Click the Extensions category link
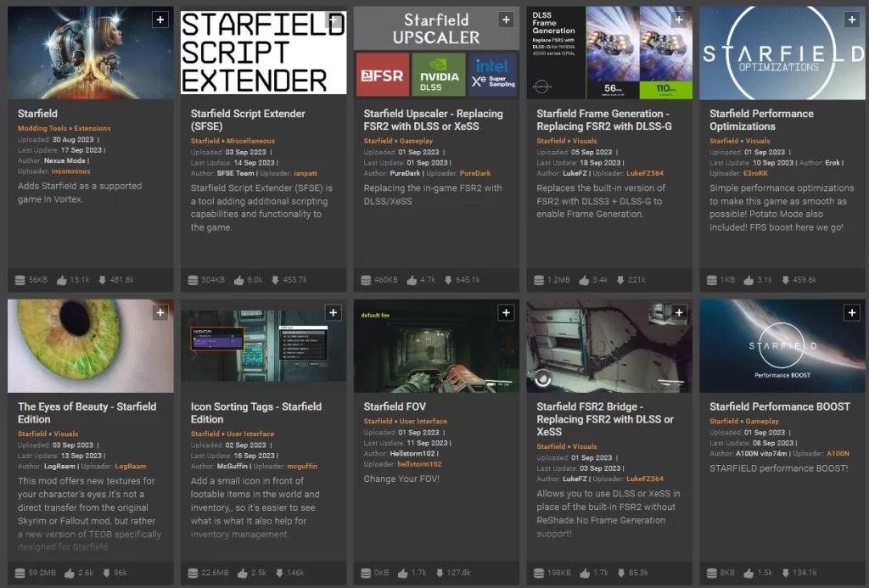Viewport: 869px width, 588px height. [x=93, y=128]
